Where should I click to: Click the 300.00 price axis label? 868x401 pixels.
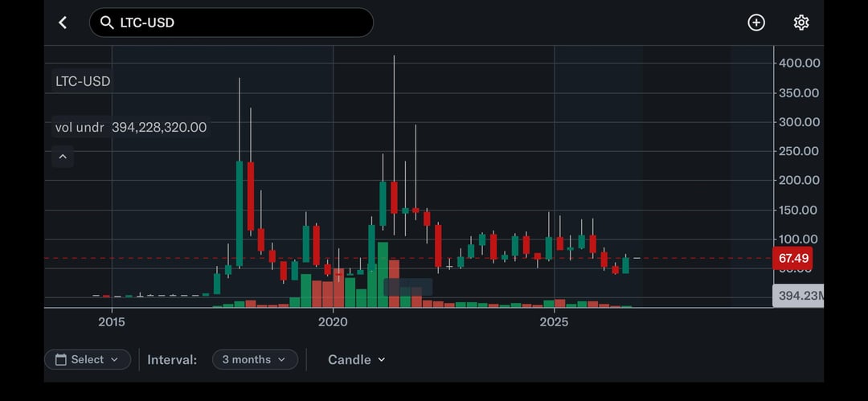pyautogui.click(x=800, y=122)
